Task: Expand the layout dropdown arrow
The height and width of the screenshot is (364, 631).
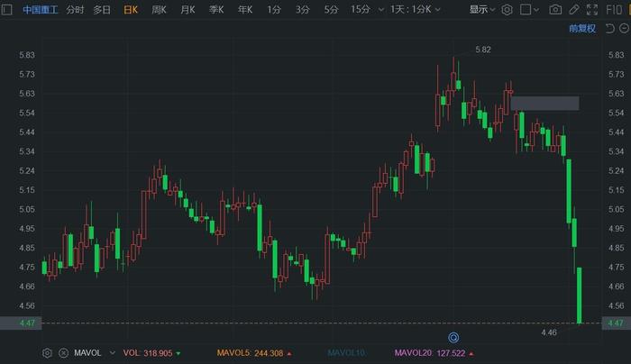Action: (x=536, y=10)
